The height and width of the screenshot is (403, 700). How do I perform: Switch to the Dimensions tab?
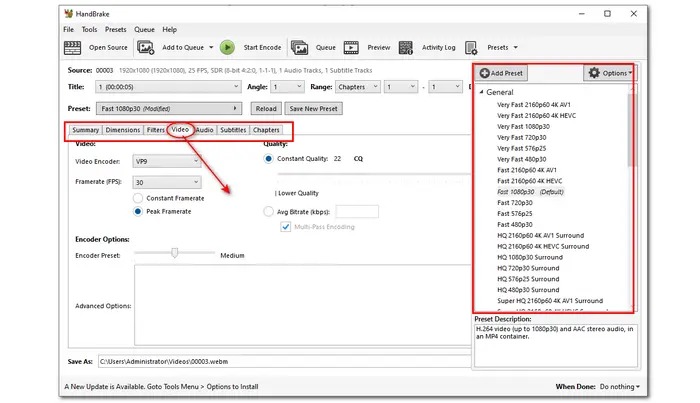coord(123,130)
